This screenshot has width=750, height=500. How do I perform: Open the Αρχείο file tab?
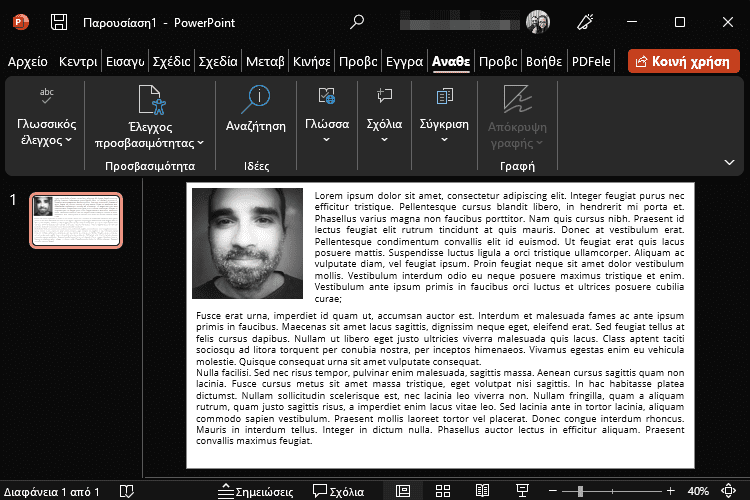28,62
